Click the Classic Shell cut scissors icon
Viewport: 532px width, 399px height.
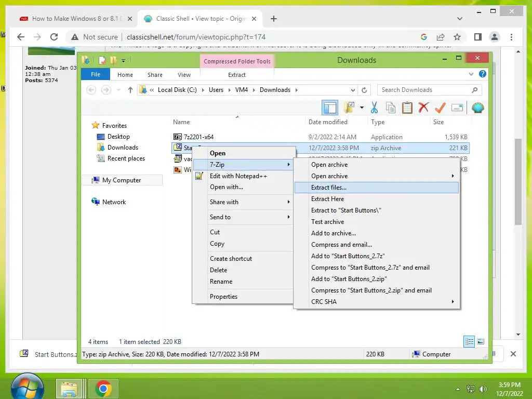click(374, 108)
